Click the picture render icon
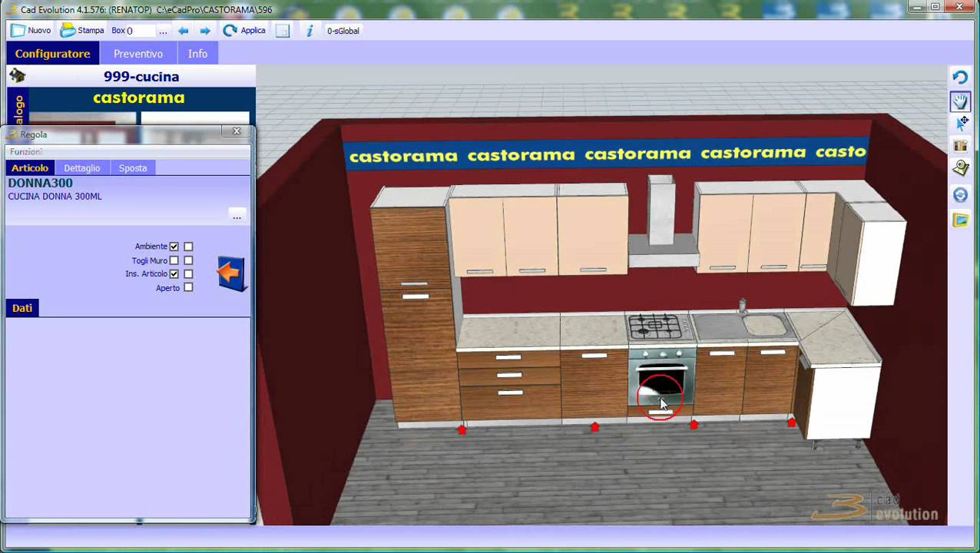The height and width of the screenshot is (553, 980). [x=960, y=220]
